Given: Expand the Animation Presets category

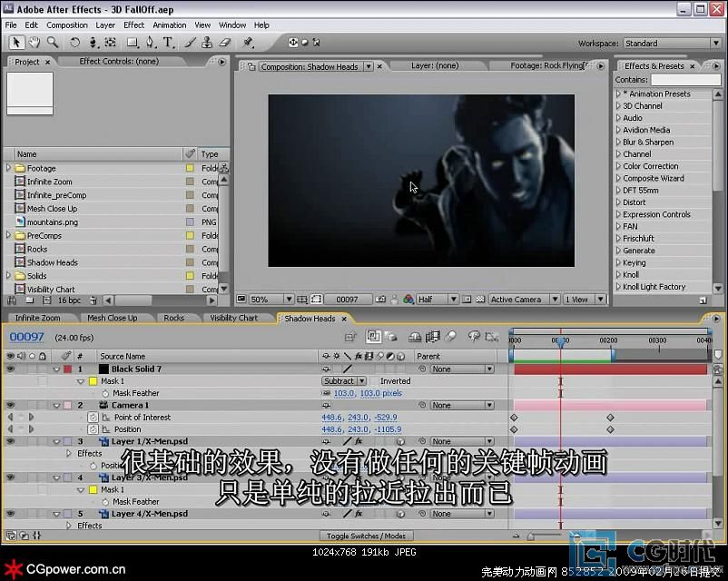Looking at the screenshot, I should tap(618, 94).
